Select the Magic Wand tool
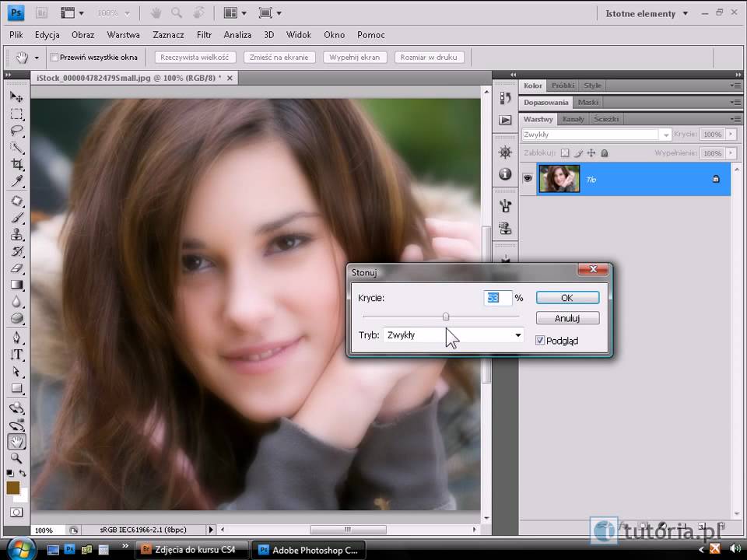This screenshot has width=747, height=560. pos(16,148)
